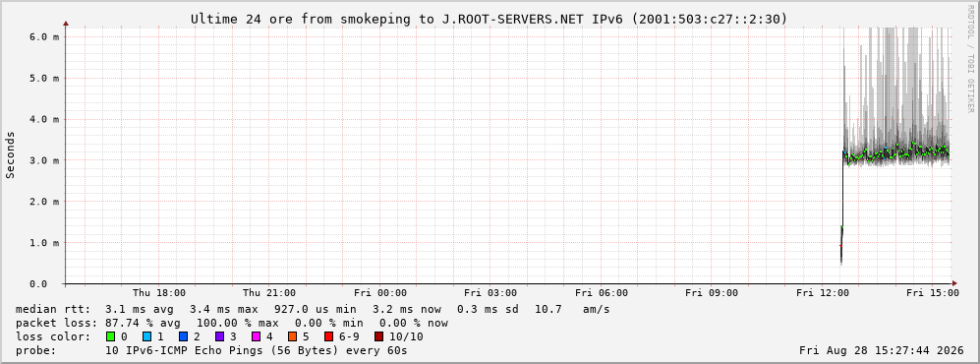Screen dimensions: 980x364
Task: Click the median rtt statistics line
Action: click(313, 309)
